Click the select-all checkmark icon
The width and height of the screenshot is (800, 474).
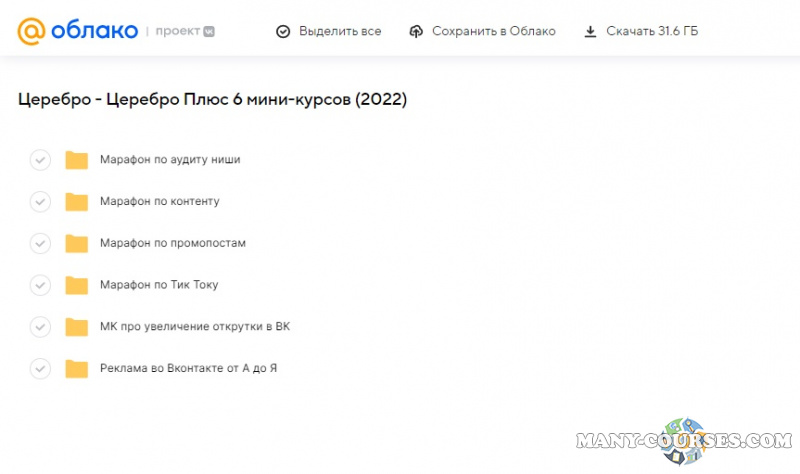click(283, 32)
